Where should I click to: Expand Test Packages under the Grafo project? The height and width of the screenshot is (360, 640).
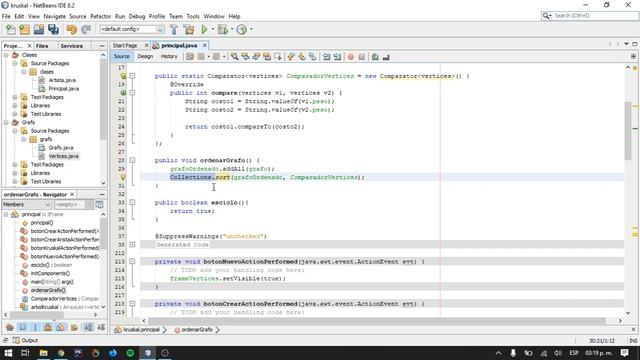tap(15, 164)
